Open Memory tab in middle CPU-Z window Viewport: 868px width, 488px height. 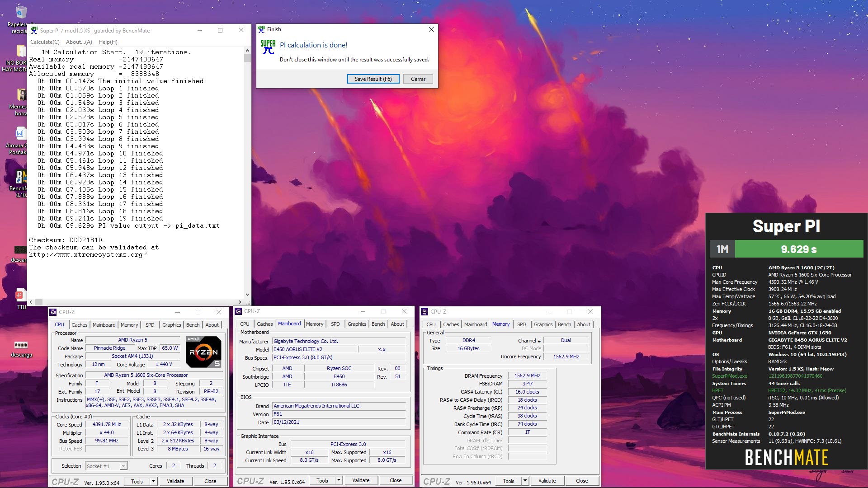pos(315,324)
